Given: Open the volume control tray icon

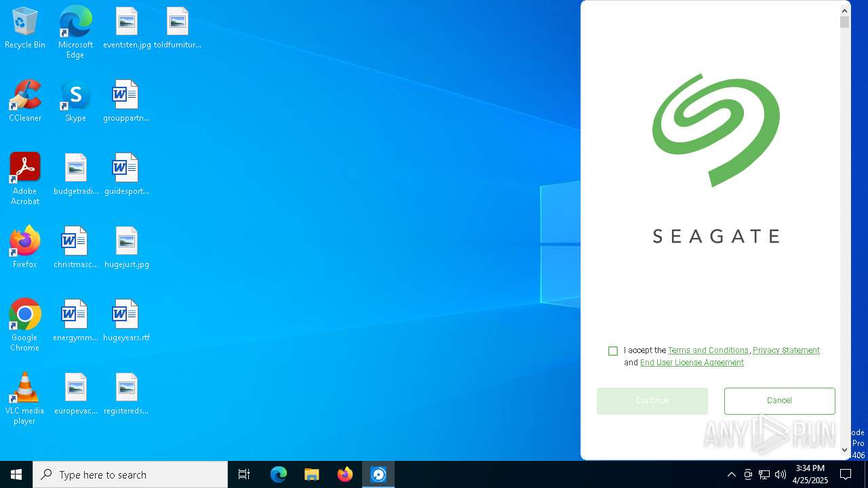Looking at the screenshot, I should [x=781, y=474].
